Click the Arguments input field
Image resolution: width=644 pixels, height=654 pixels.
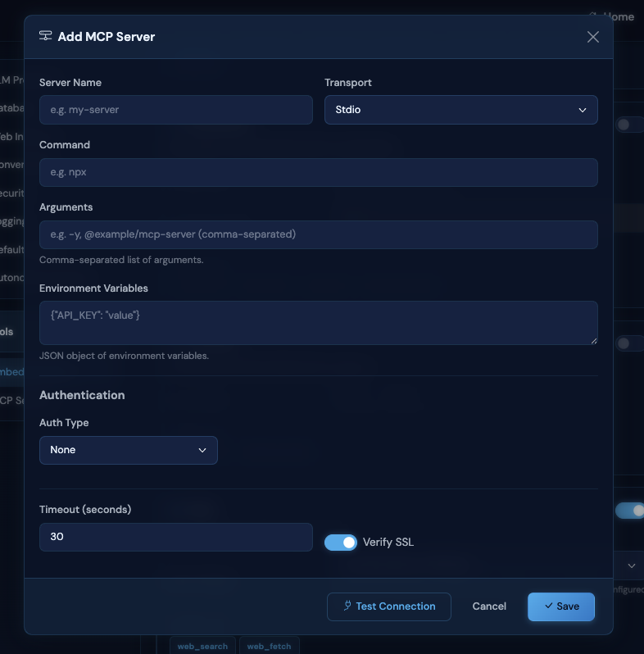pyautogui.click(x=318, y=235)
